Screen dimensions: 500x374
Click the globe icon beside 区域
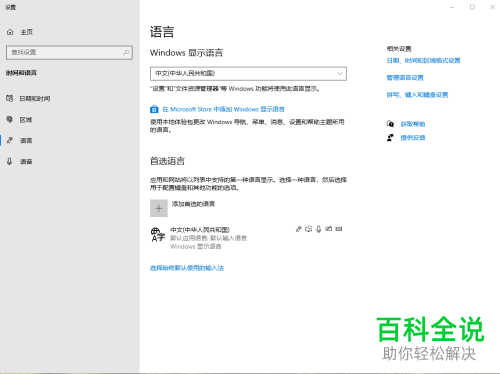coord(10,119)
